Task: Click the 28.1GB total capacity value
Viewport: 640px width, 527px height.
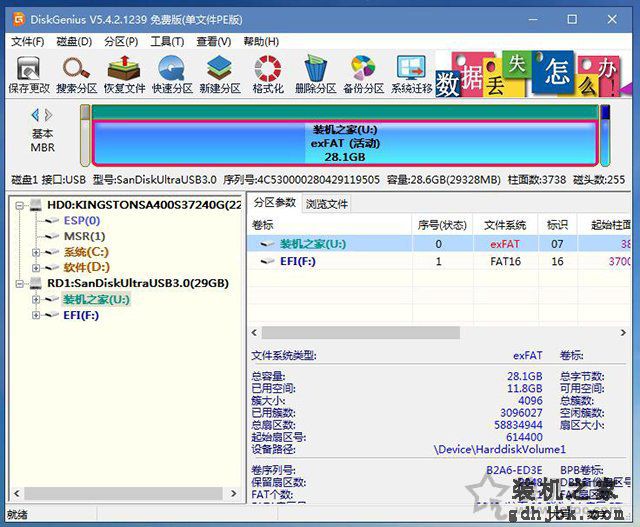Action: pyautogui.click(x=524, y=376)
